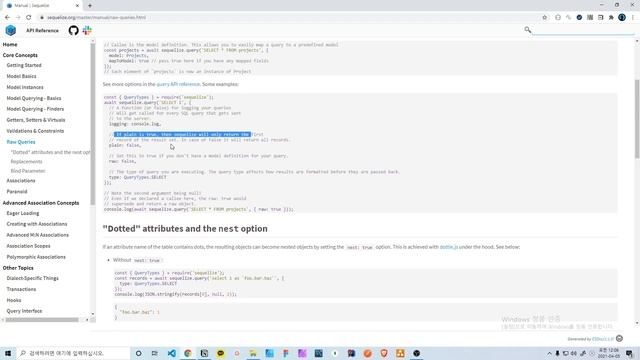
Task: Open the Chrome three-dot menu
Action: tap(633, 17)
